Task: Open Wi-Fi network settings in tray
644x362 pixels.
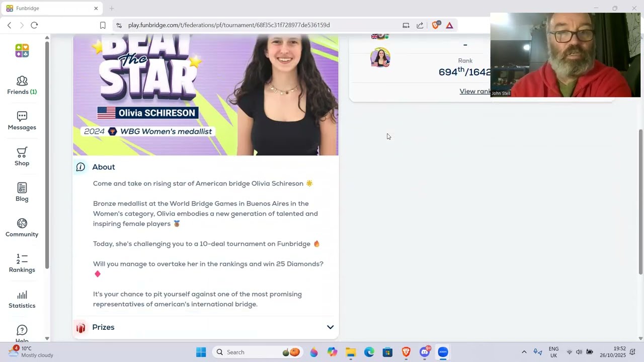Action: [570, 352]
